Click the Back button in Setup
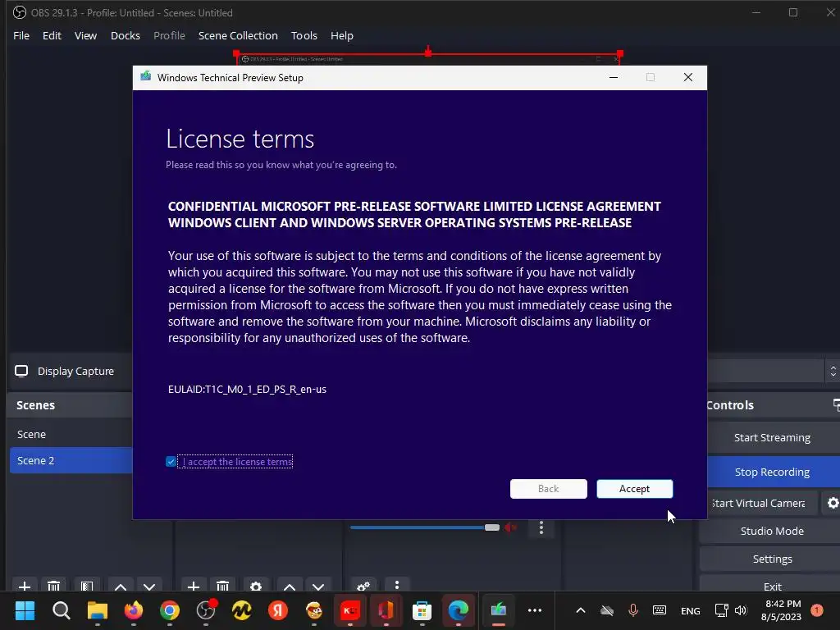Image resolution: width=840 pixels, height=630 pixels. coord(548,489)
